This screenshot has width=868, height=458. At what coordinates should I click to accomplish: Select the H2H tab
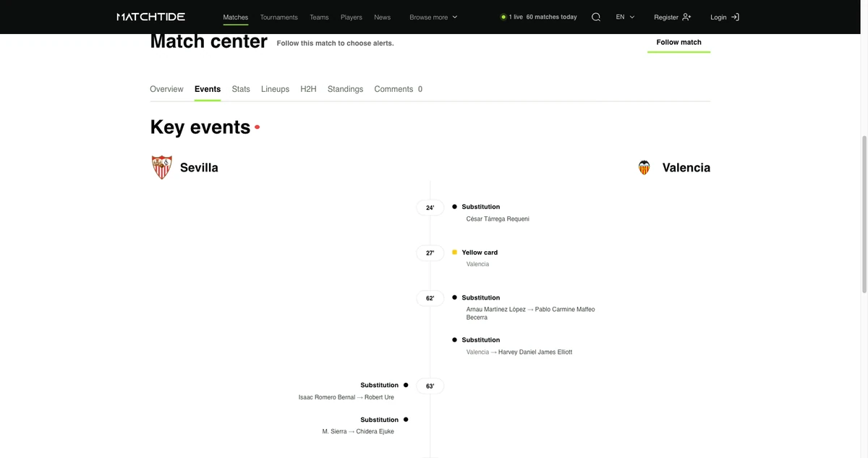[x=308, y=89]
